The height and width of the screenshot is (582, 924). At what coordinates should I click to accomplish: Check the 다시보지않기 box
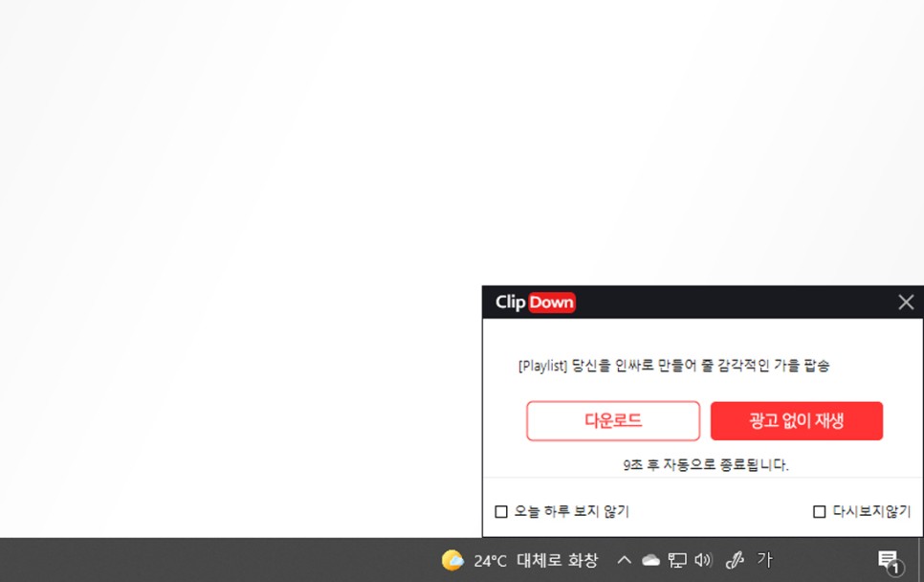[x=819, y=511]
